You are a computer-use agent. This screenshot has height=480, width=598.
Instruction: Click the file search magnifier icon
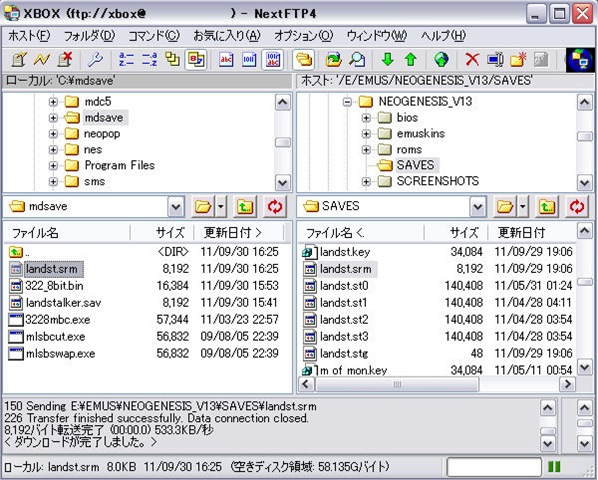point(357,59)
